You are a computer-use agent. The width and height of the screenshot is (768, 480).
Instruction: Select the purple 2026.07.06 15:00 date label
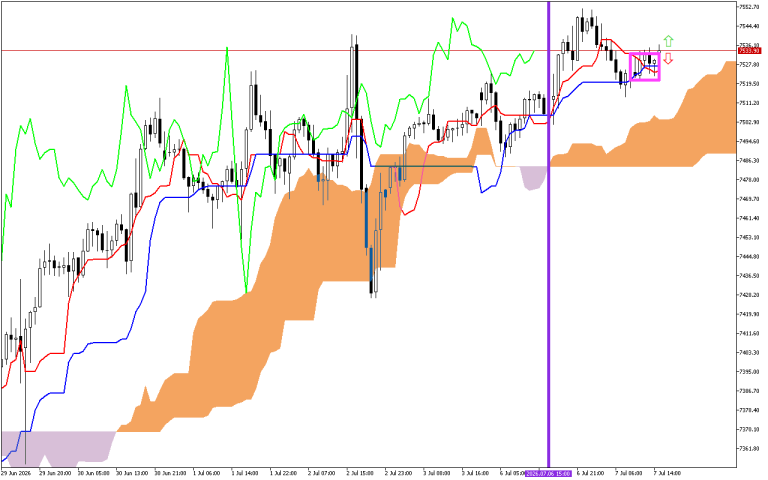pos(548,474)
